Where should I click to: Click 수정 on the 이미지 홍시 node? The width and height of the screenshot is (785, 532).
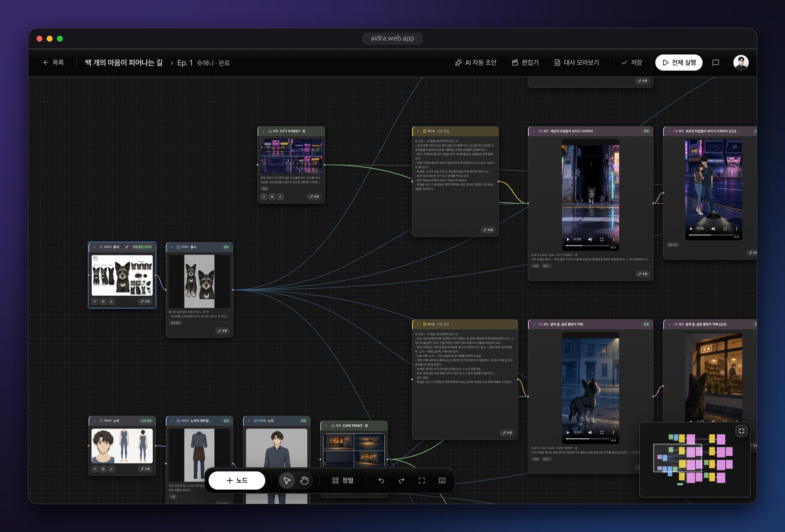(x=223, y=331)
